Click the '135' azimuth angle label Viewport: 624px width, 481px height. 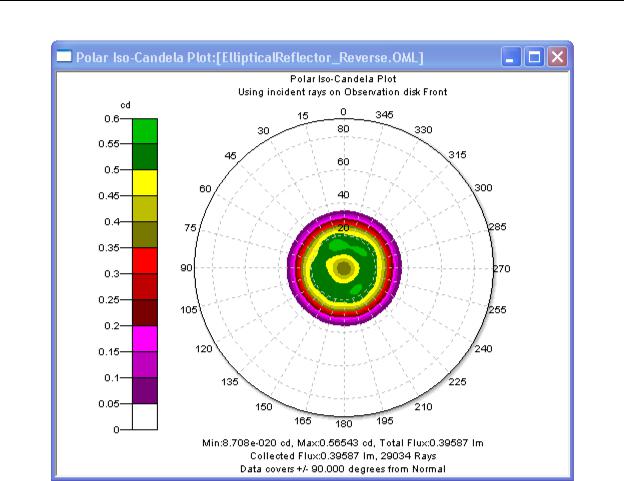pyautogui.click(x=230, y=382)
